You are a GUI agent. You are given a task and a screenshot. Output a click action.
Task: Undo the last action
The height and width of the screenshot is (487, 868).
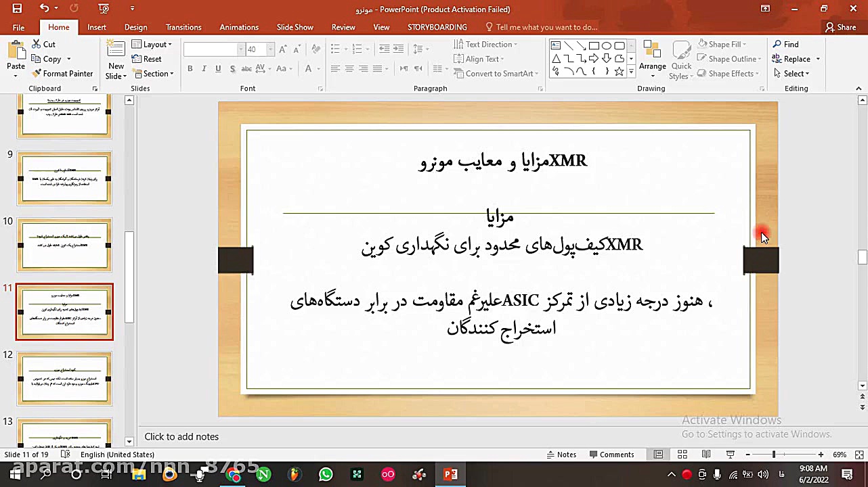point(44,9)
